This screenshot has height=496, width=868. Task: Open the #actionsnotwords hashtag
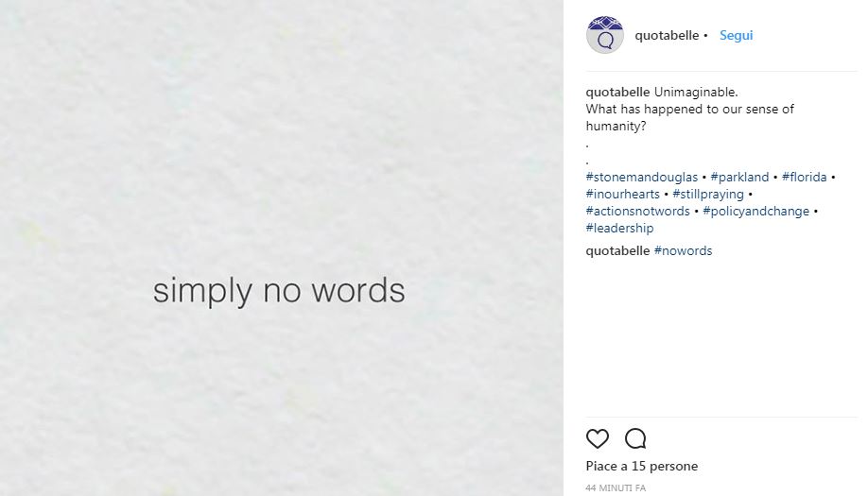[638, 212]
